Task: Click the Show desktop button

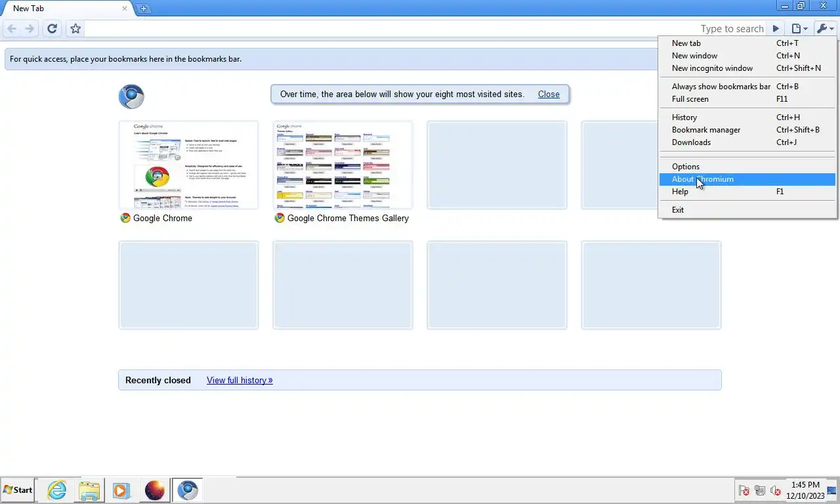Action: [833, 490]
